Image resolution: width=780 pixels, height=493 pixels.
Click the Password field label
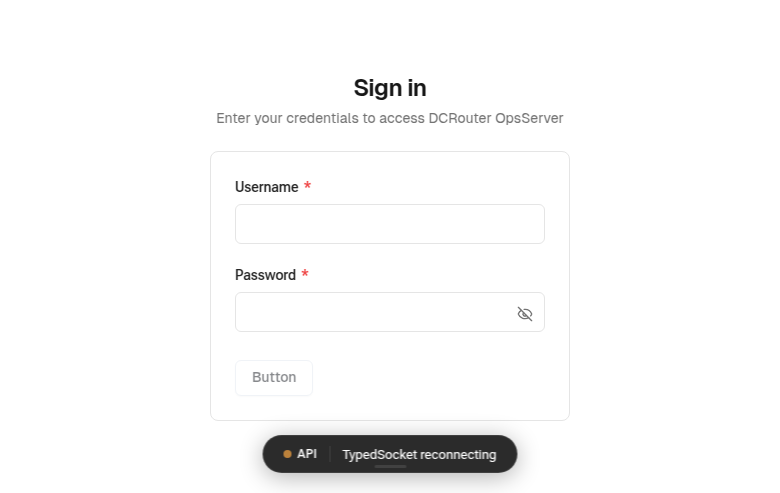coord(265,275)
